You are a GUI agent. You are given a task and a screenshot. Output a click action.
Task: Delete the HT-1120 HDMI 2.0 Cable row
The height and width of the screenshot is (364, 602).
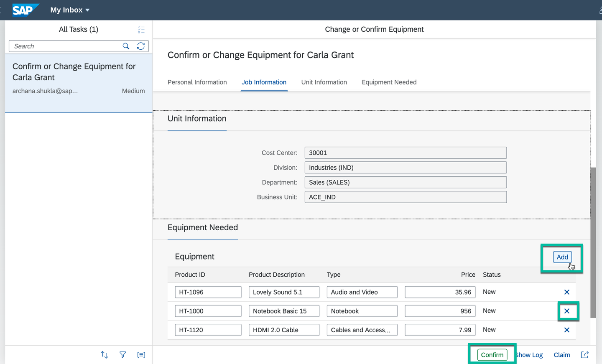coord(567,330)
